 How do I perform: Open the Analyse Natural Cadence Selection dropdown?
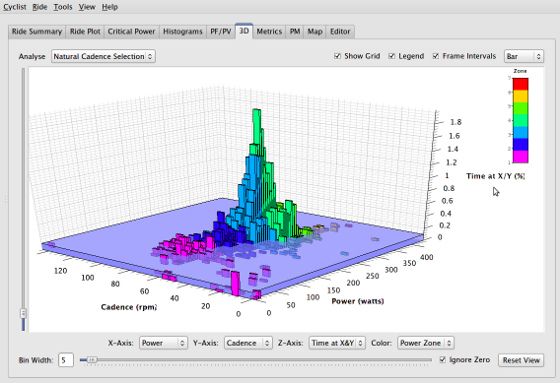click(x=103, y=56)
